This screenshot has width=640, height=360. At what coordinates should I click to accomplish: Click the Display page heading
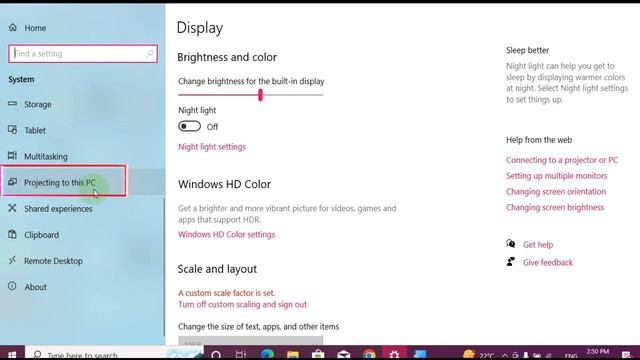click(200, 28)
